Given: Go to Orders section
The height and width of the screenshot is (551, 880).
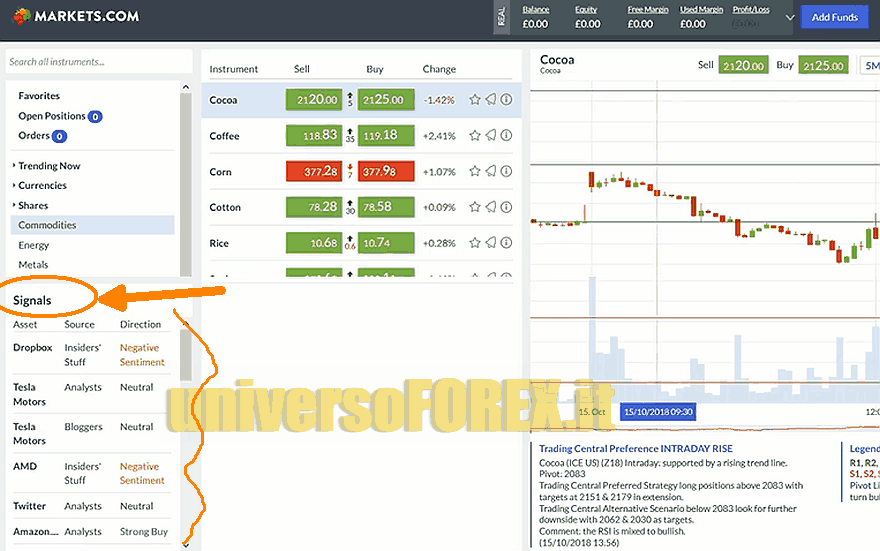Looking at the screenshot, I should [x=34, y=136].
